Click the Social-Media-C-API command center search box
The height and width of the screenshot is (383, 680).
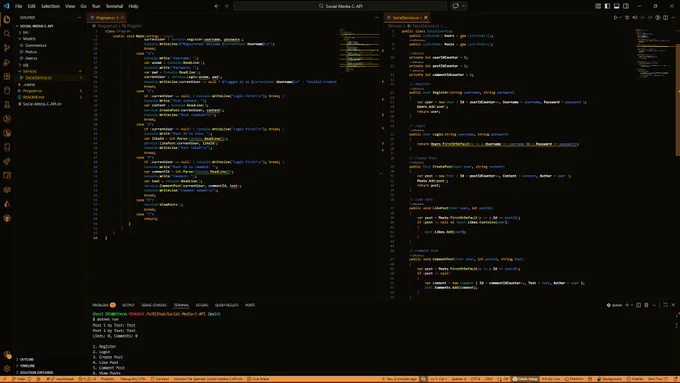[x=340, y=6]
